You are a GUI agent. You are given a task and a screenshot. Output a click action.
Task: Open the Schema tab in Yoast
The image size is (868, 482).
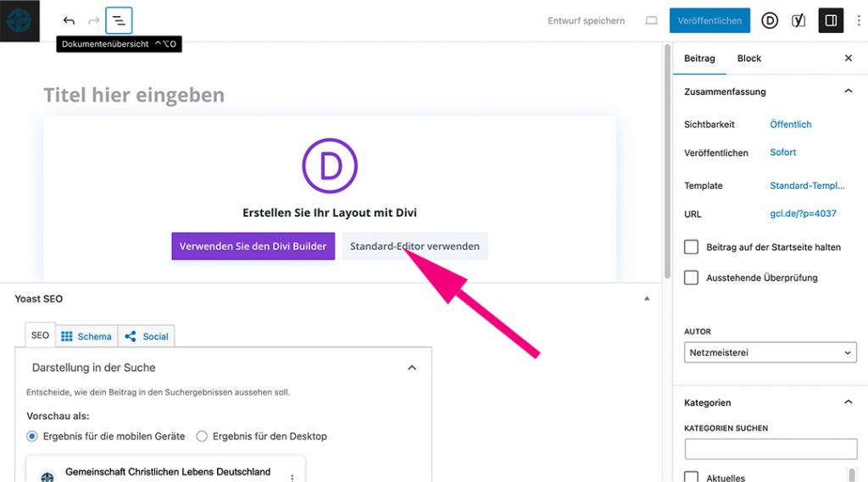pyautogui.click(x=86, y=336)
